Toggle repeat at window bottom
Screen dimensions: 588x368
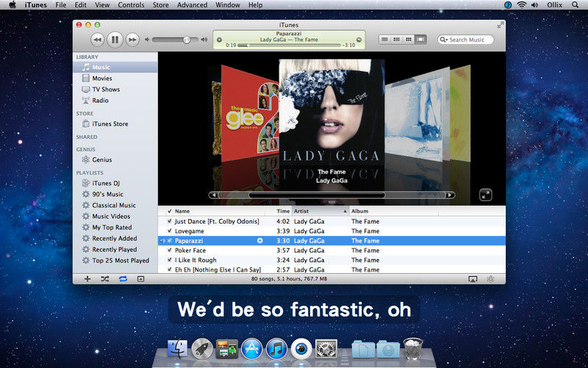click(x=123, y=279)
